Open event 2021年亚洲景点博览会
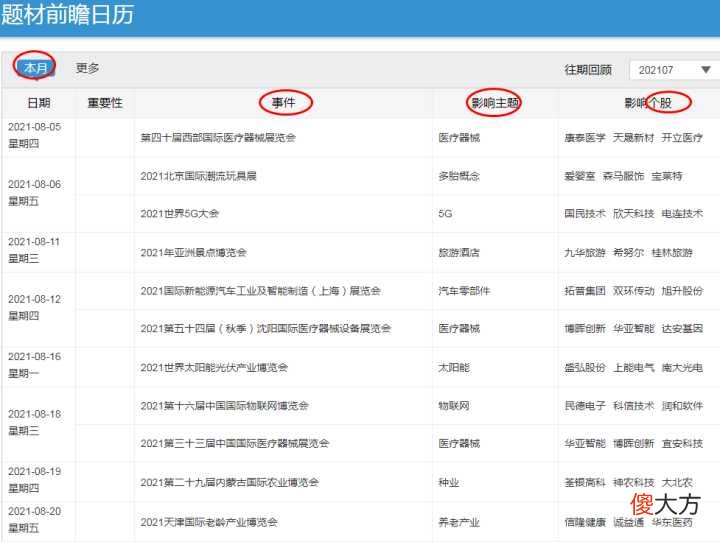The height and width of the screenshot is (542, 720). click(x=193, y=253)
